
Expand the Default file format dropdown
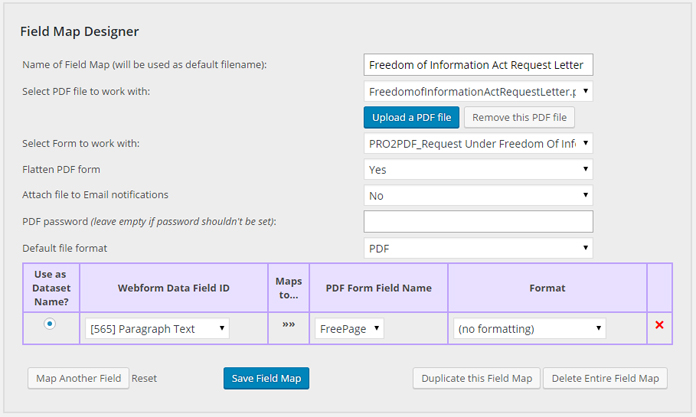coord(478,247)
